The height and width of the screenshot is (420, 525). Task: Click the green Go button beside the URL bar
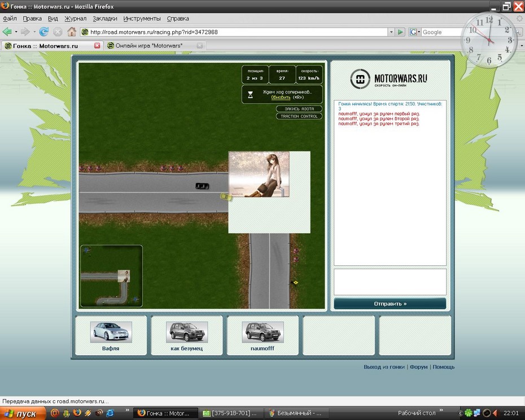coord(400,32)
